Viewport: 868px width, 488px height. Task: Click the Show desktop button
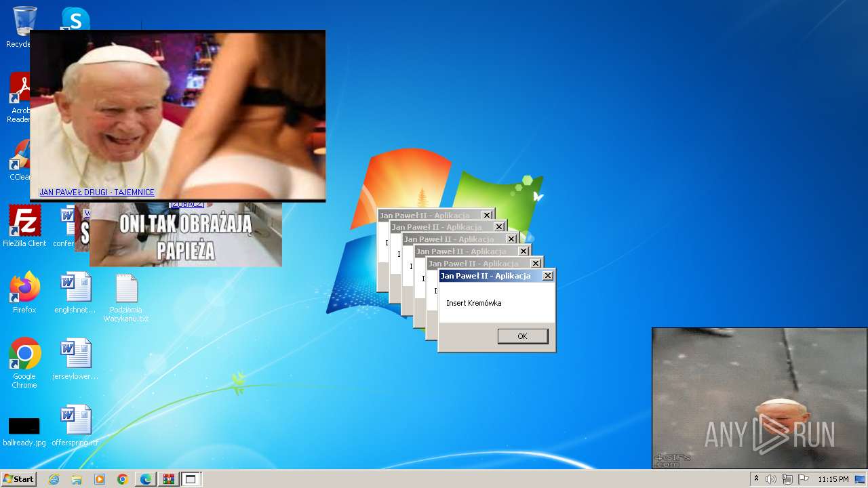(x=861, y=479)
